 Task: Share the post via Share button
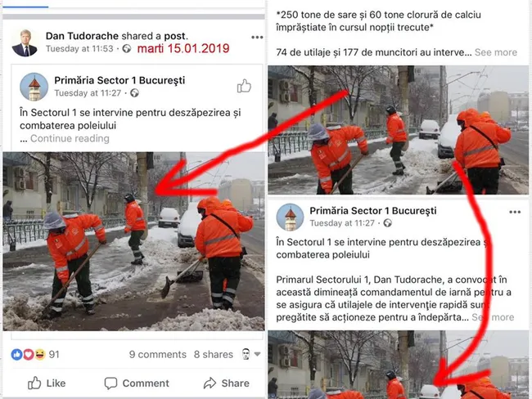(226, 383)
